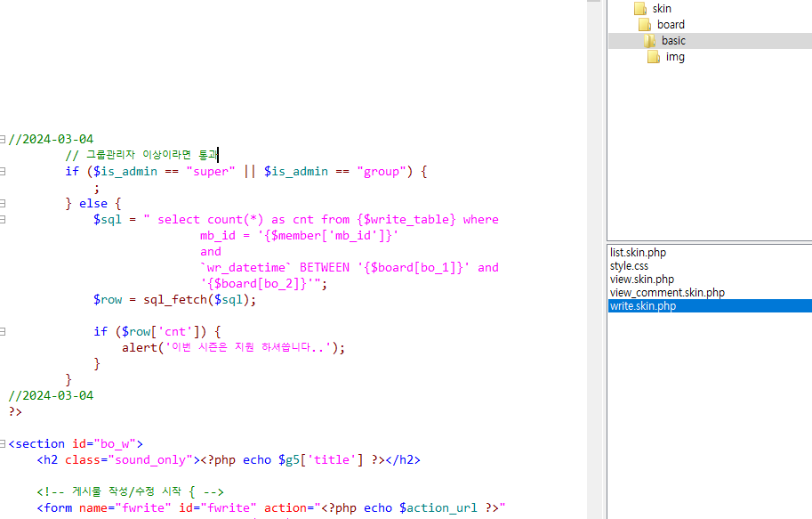Collapse the if ($is_admin) code block

pyautogui.click(x=4, y=171)
